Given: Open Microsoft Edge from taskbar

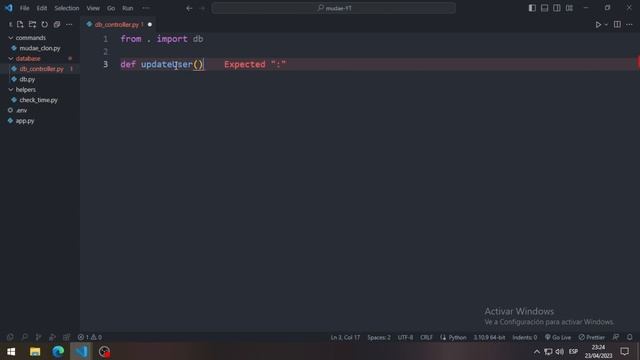Looking at the screenshot, I should pyautogui.click(x=58, y=351).
